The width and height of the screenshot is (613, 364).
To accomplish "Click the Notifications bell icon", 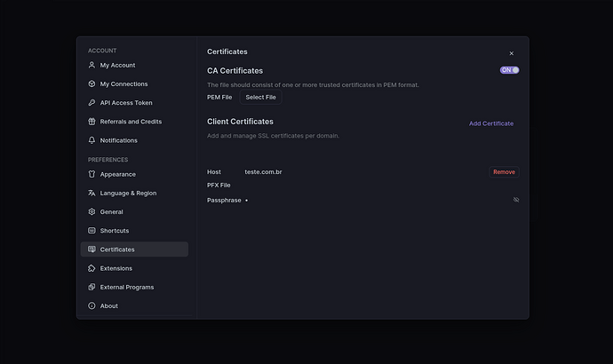I will 92,140.
